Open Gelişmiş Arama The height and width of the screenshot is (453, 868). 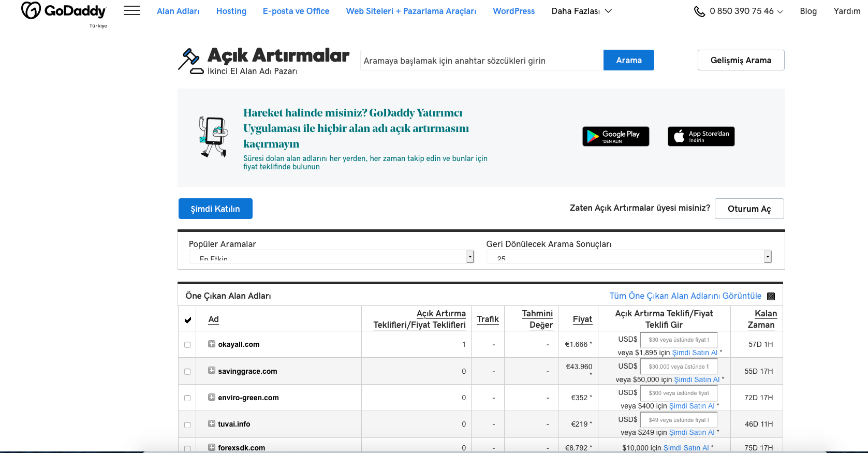coord(741,60)
